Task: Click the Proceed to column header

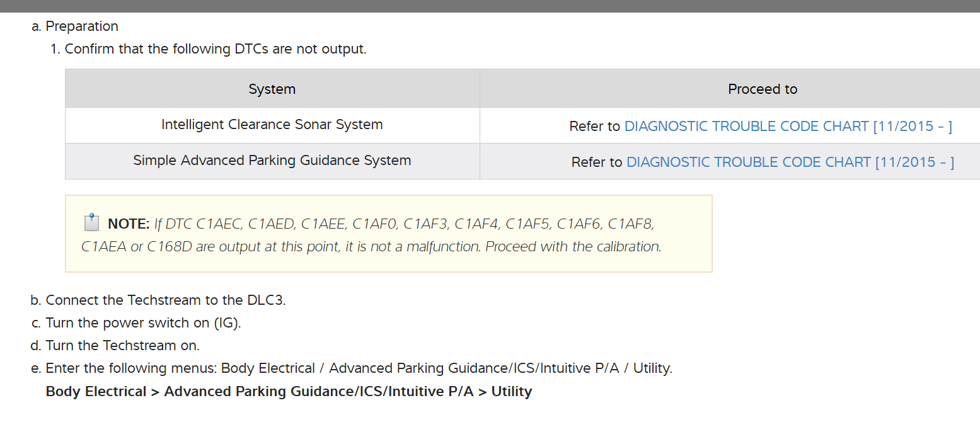Action: pos(762,89)
